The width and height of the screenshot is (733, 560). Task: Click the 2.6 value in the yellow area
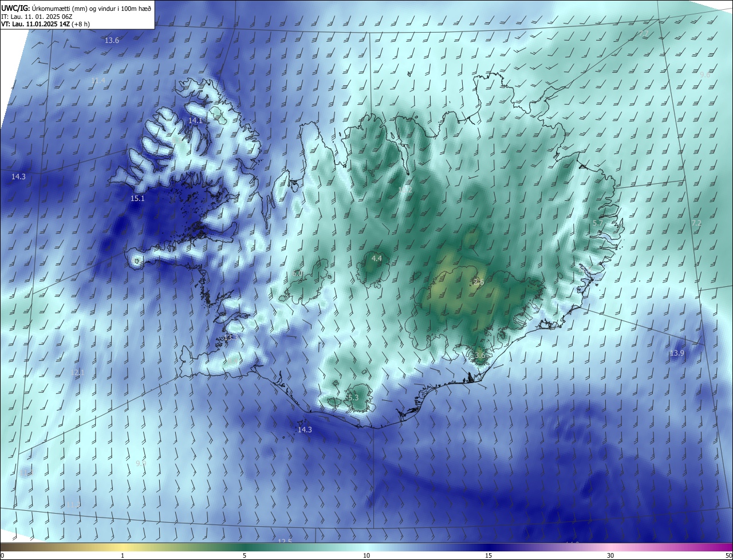[479, 282]
